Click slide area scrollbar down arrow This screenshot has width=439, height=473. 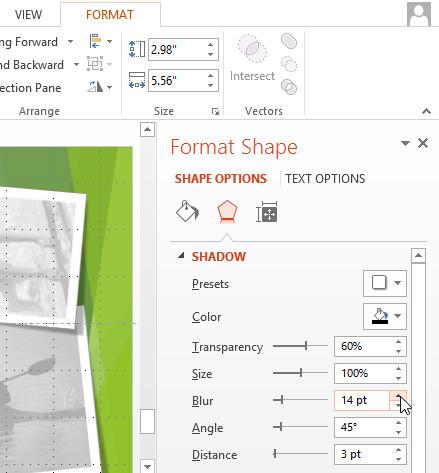148,466
